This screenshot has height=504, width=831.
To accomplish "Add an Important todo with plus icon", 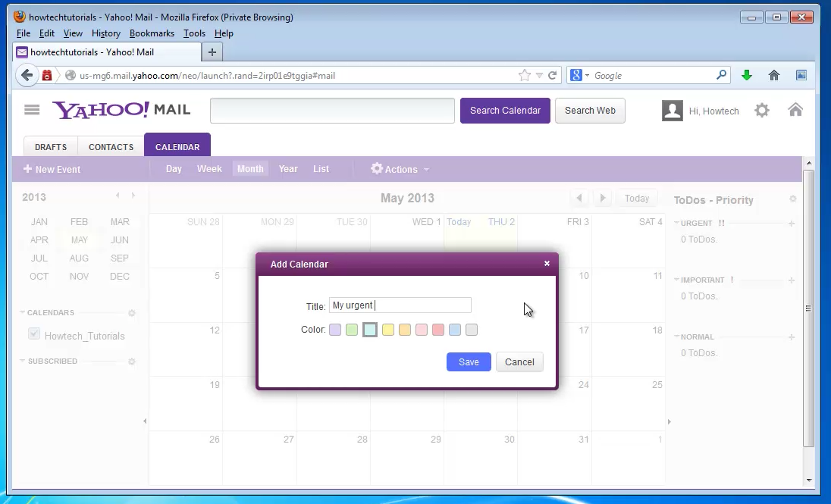I will [x=792, y=280].
